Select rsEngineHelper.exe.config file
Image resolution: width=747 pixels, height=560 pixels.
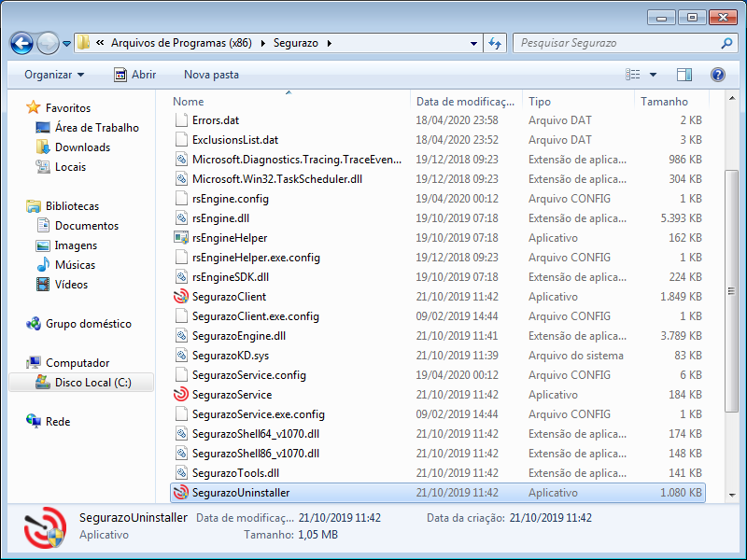coord(256,258)
